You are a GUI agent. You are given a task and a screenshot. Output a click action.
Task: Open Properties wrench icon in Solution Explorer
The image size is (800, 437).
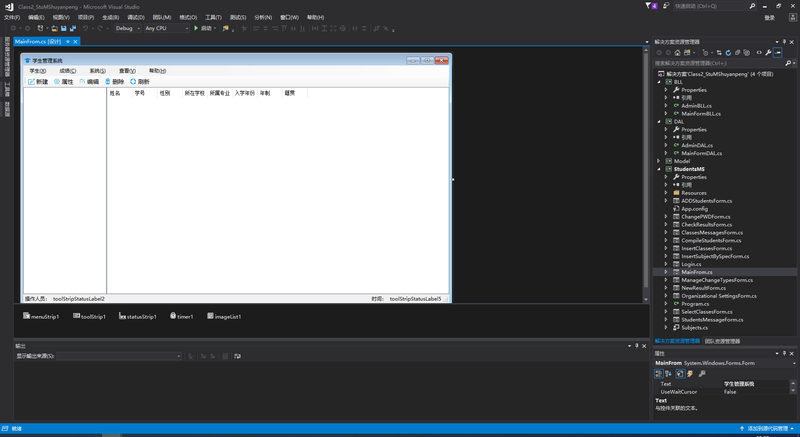coord(768,53)
